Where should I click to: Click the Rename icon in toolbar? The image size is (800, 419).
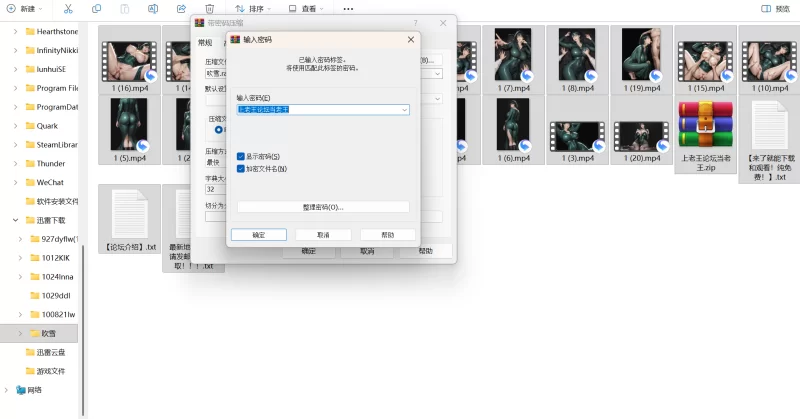click(x=153, y=8)
